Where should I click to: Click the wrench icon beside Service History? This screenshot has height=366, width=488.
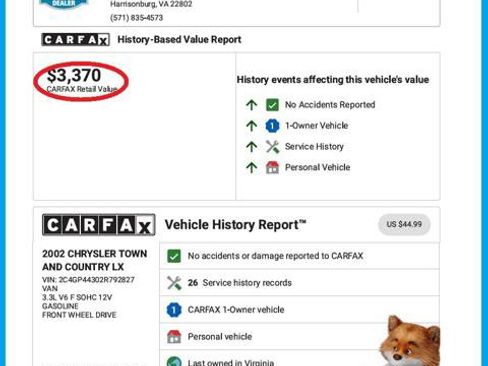click(x=272, y=147)
